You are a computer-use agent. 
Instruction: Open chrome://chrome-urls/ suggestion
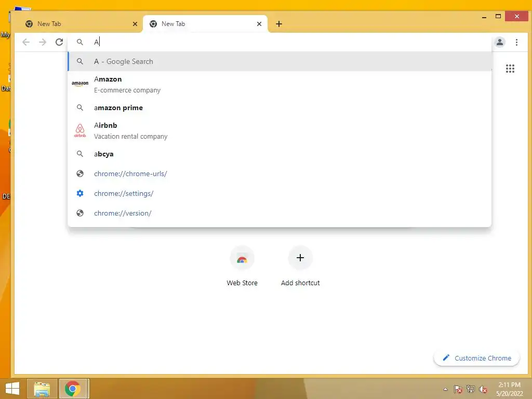280,174
